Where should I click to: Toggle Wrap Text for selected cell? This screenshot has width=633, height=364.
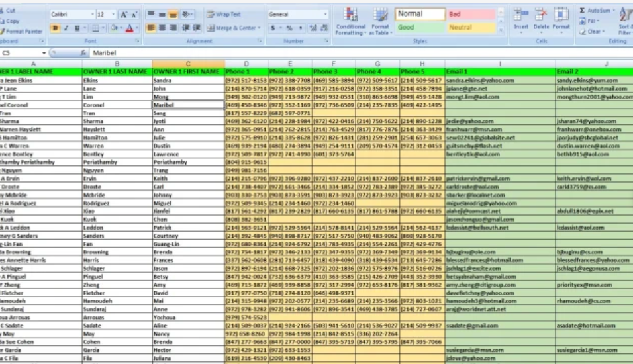pos(224,14)
